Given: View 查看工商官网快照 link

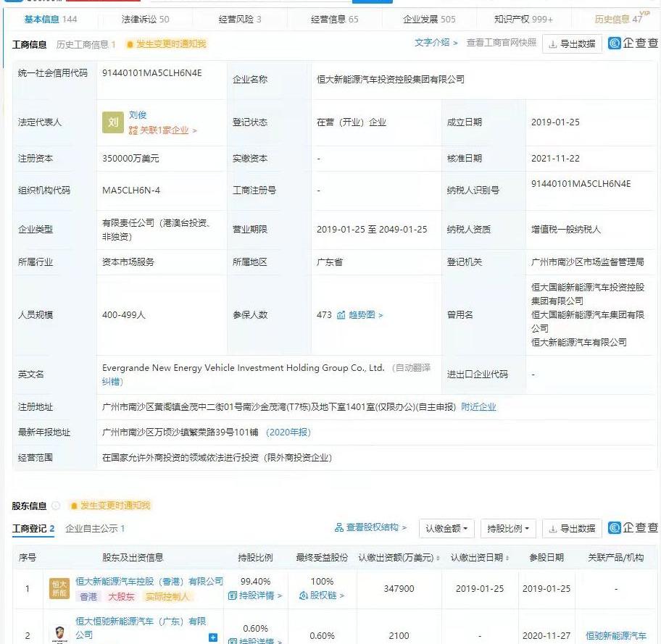Looking at the screenshot, I should click(x=502, y=43).
